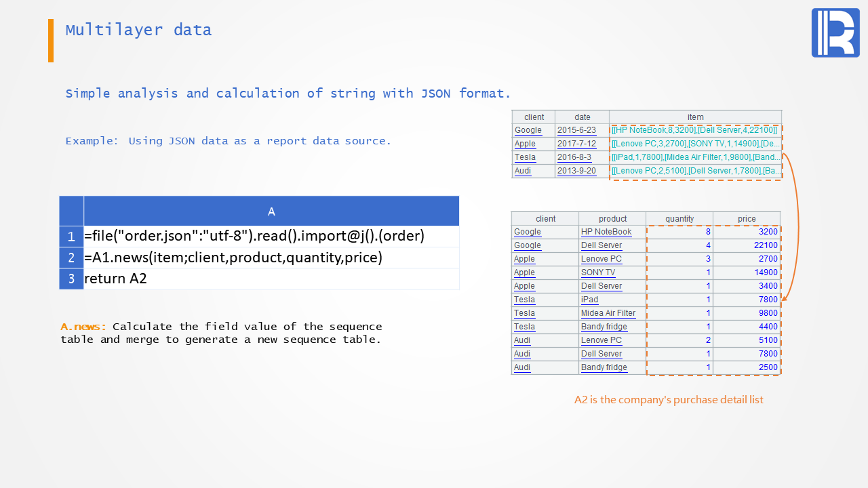Screen dimensions: 868x488
Task: Select the date cell 2016-8-3
Action: pos(582,157)
